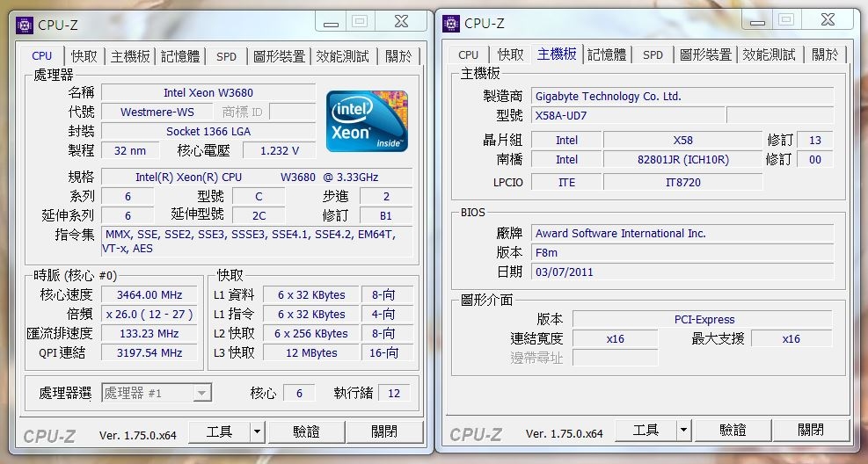Open 記憶體 tab in left CPU-Z window

(180, 56)
